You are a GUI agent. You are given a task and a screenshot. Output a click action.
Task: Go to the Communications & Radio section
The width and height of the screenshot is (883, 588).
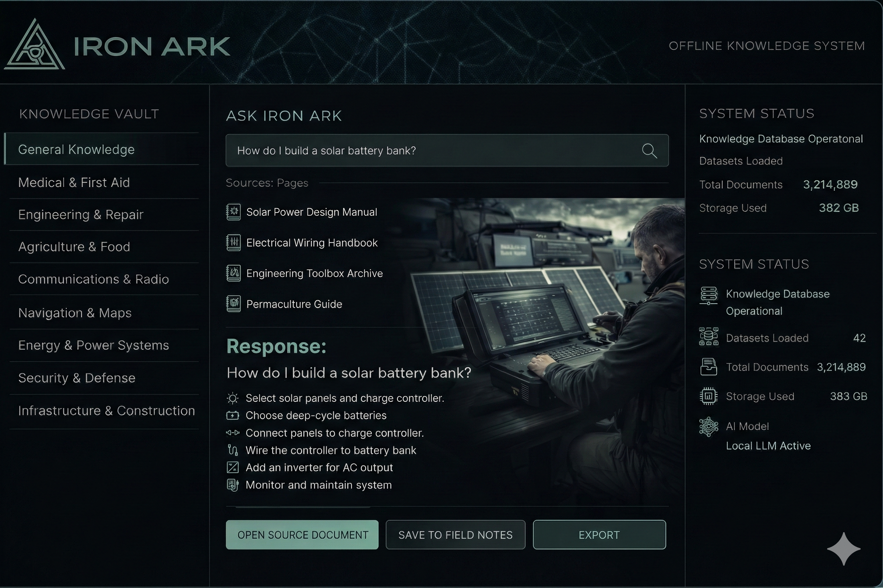coord(93,279)
